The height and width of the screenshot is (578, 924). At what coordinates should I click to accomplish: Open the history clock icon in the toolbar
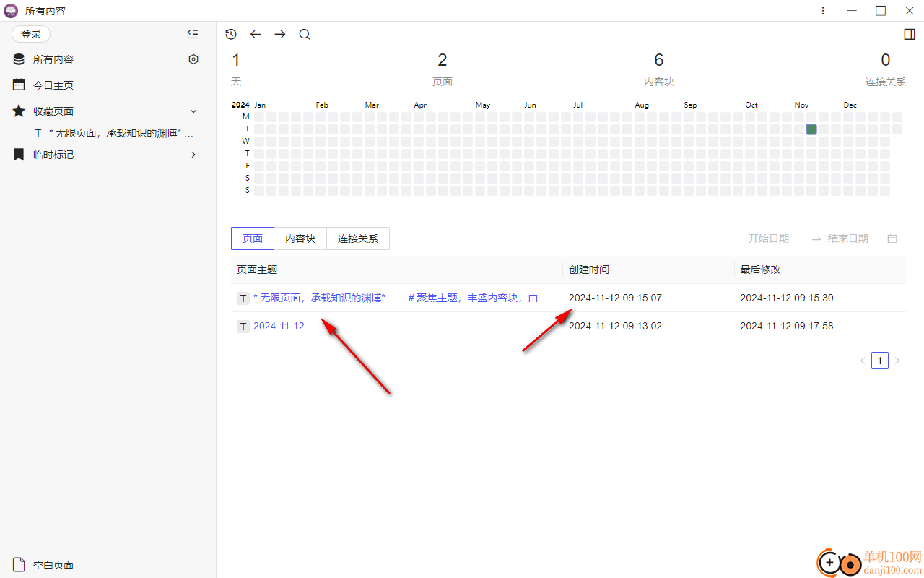click(x=231, y=34)
